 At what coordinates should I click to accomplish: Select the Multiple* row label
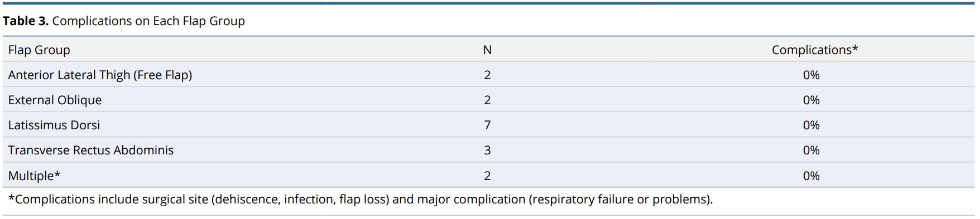click(x=34, y=176)
